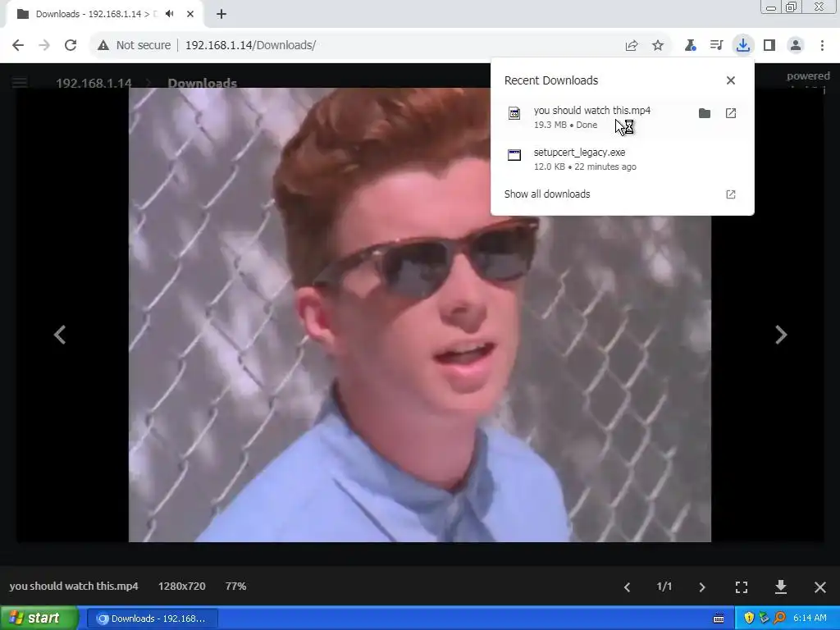Click the 1280x720 resolution label

tap(181, 586)
